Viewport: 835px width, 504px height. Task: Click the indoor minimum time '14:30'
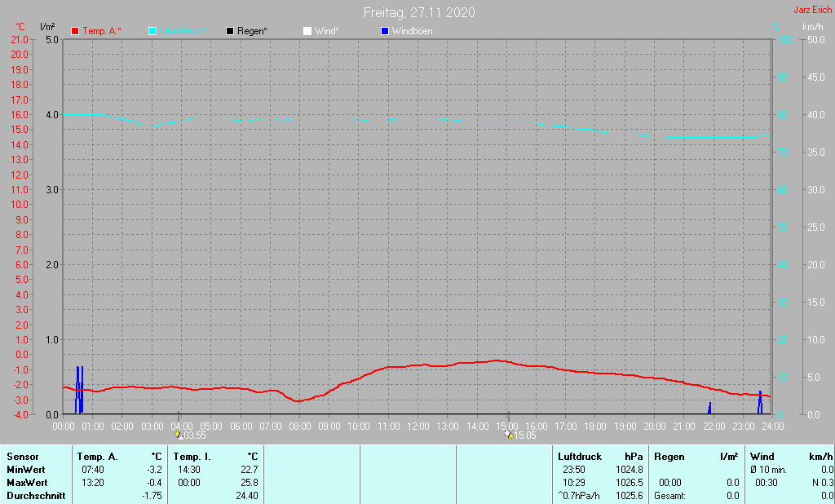pos(189,470)
